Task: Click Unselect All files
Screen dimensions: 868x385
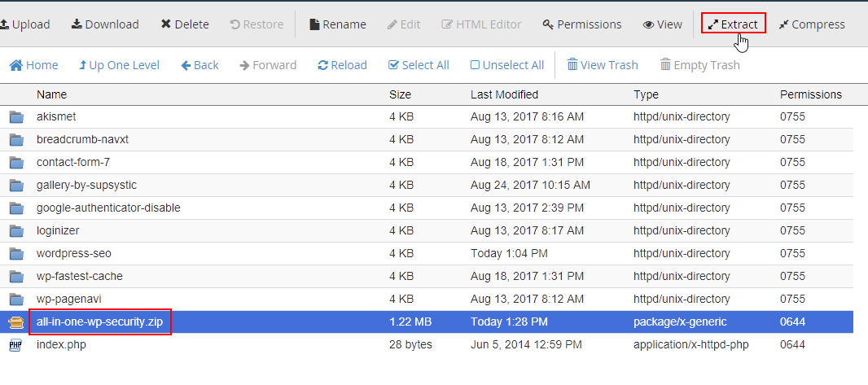Action: coord(507,65)
